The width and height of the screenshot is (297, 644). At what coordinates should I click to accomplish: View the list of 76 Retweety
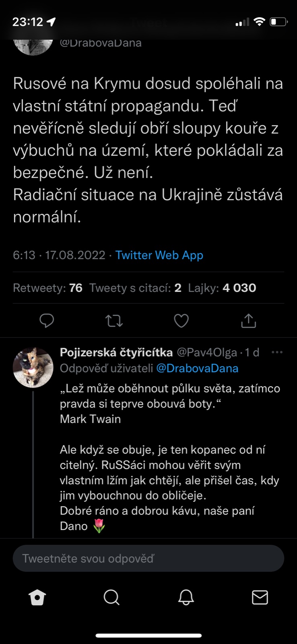point(47,288)
